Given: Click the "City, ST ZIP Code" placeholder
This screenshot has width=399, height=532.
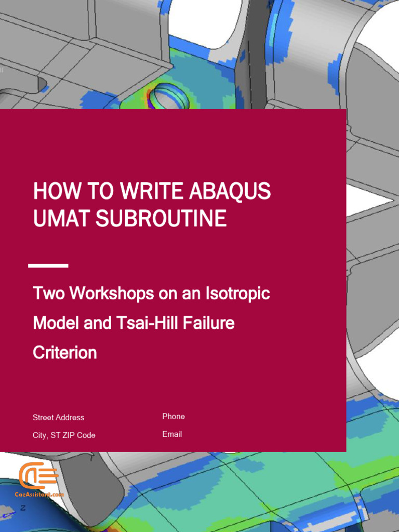Looking at the screenshot, I should [64, 435].
